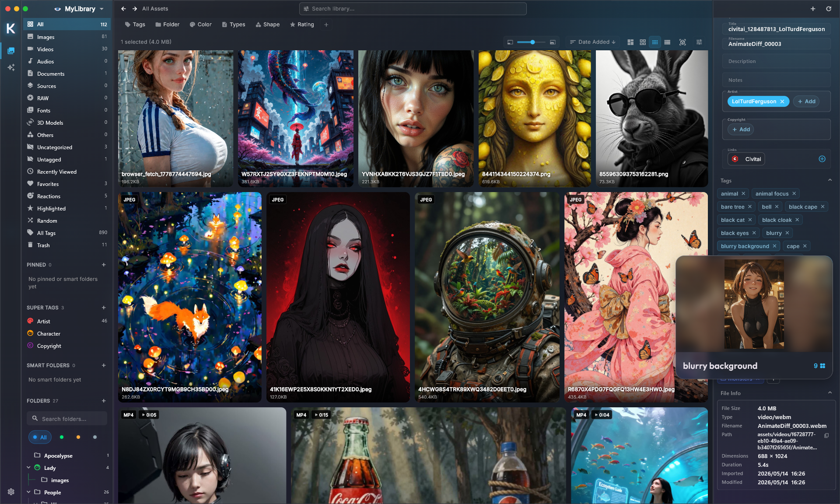The height and width of the screenshot is (504, 840).
Task: Select the Apocalypse folder
Action: pos(67,455)
